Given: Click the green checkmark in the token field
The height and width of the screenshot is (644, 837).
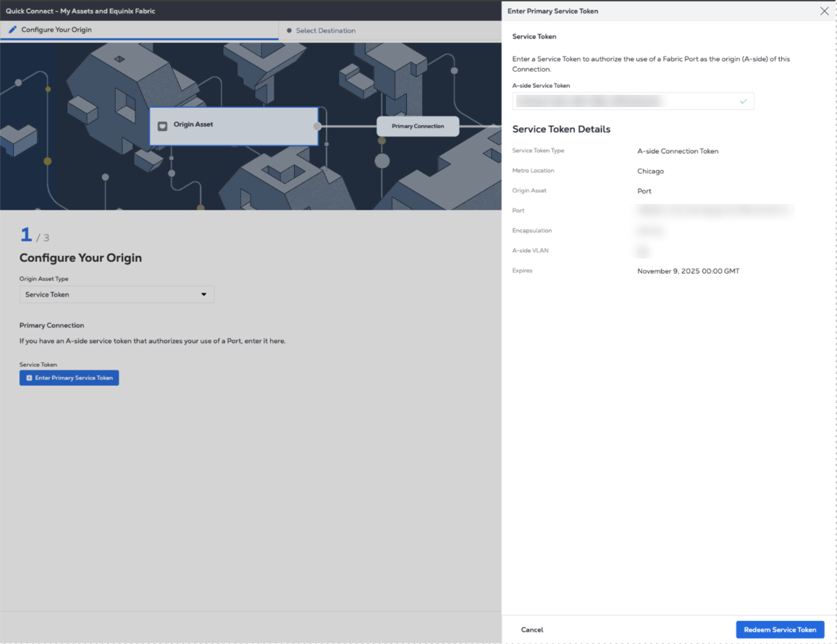Looking at the screenshot, I should click(x=743, y=102).
